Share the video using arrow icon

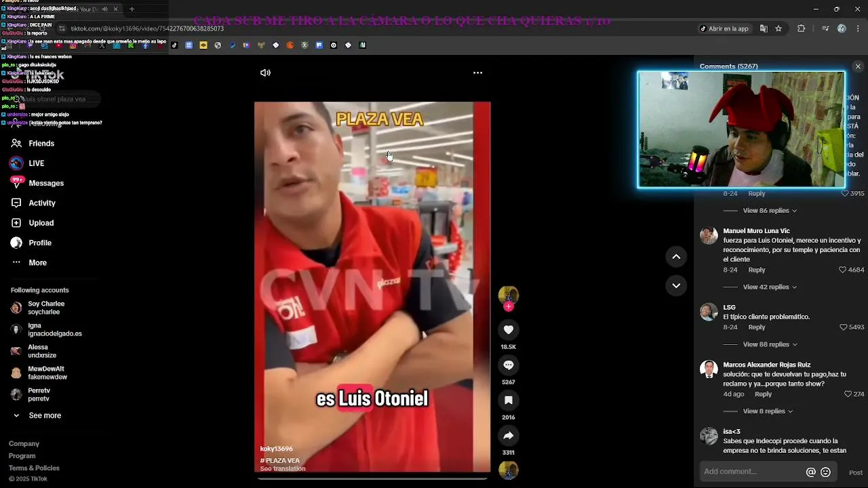coord(508,436)
